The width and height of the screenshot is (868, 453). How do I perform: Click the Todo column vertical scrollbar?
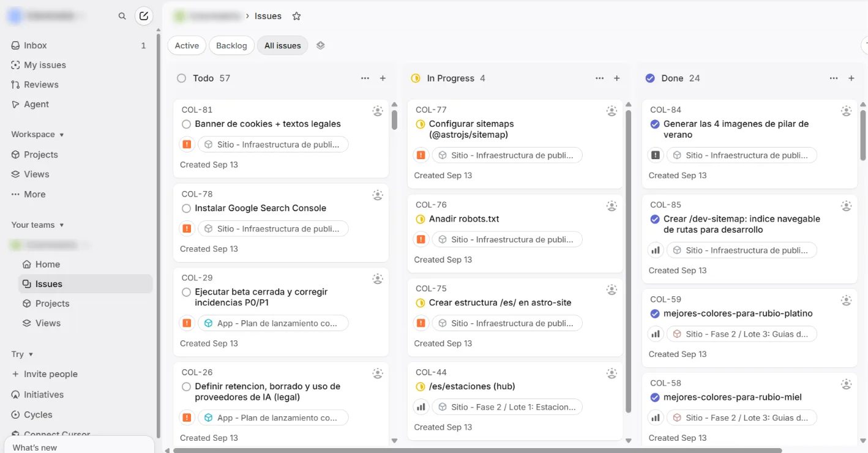click(394, 119)
